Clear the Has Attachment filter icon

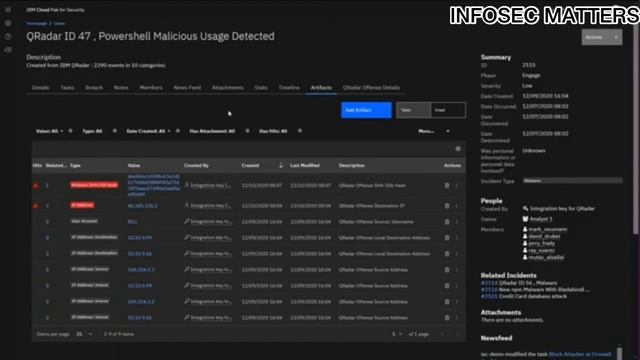click(x=247, y=131)
